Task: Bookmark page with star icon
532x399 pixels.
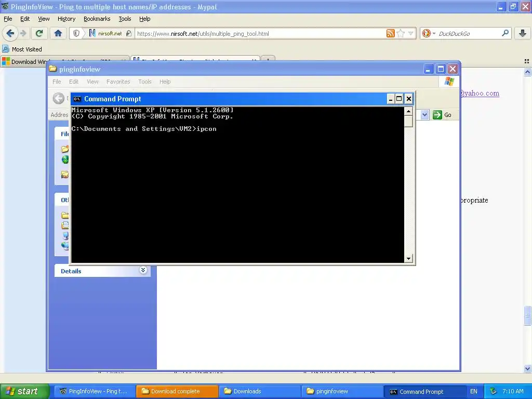Action: [401, 33]
